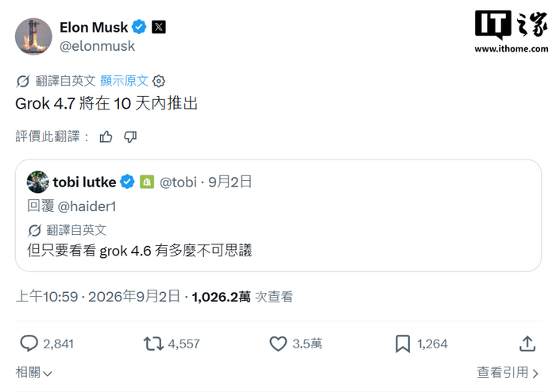The height and width of the screenshot is (392, 556).
Task: Click the Shopify badge beside tobi lutke
Action: 147,182
